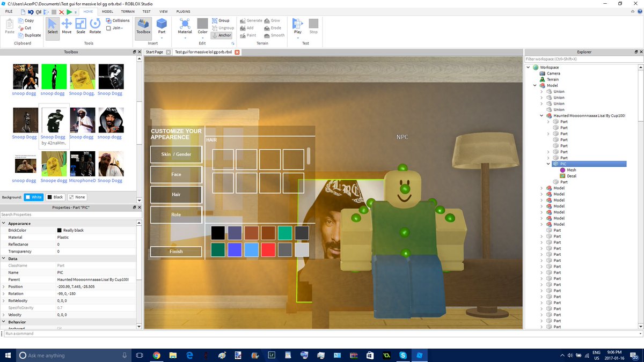644x362 pixels.
Task: Switch to the TEST ribbon tab
Action: pos(147,11)
